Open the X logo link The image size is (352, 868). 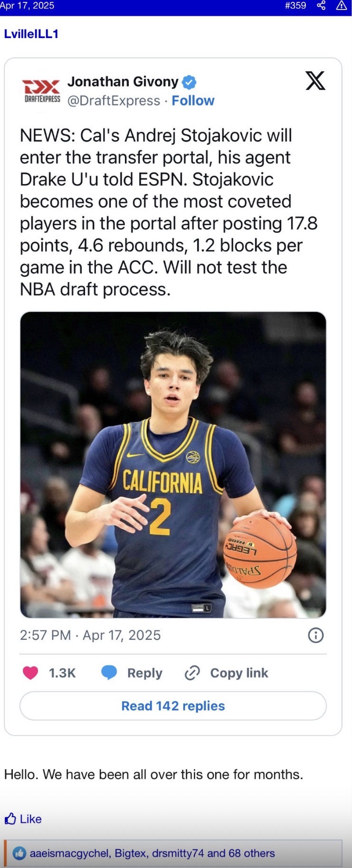pos(315,81)
